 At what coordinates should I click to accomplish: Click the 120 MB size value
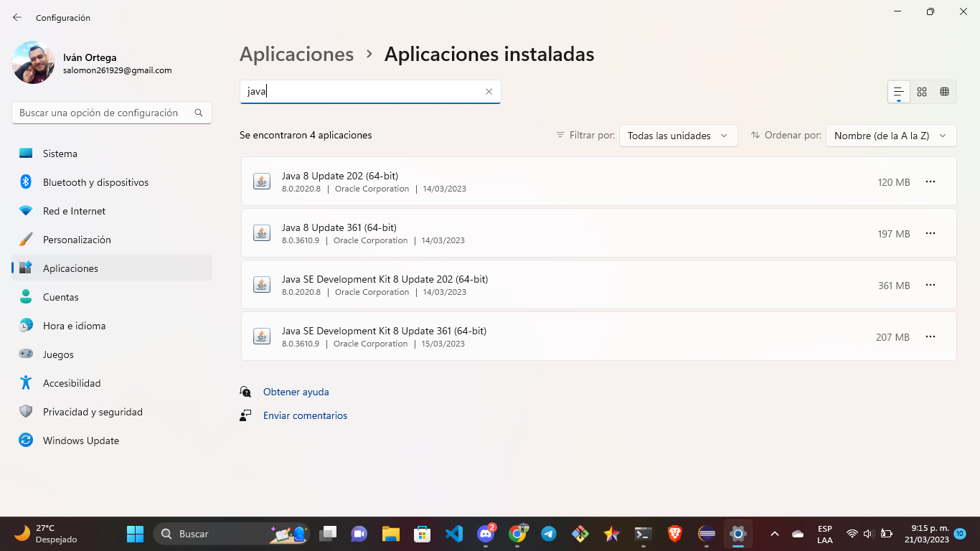(894, 182)
